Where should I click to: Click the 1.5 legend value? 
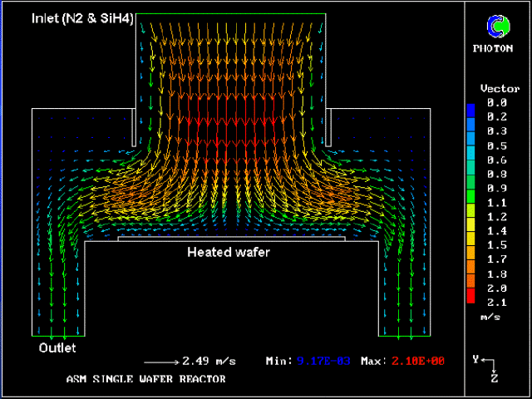(x=498, y=245)
